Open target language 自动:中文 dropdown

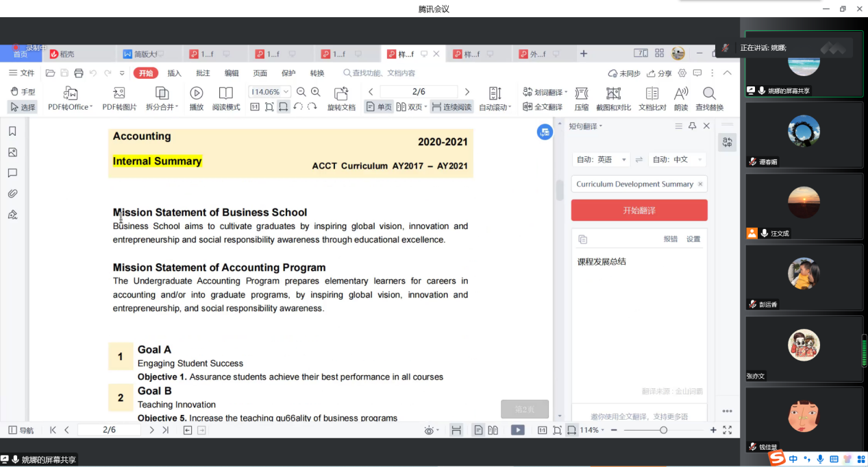click(x=677, y=159)
